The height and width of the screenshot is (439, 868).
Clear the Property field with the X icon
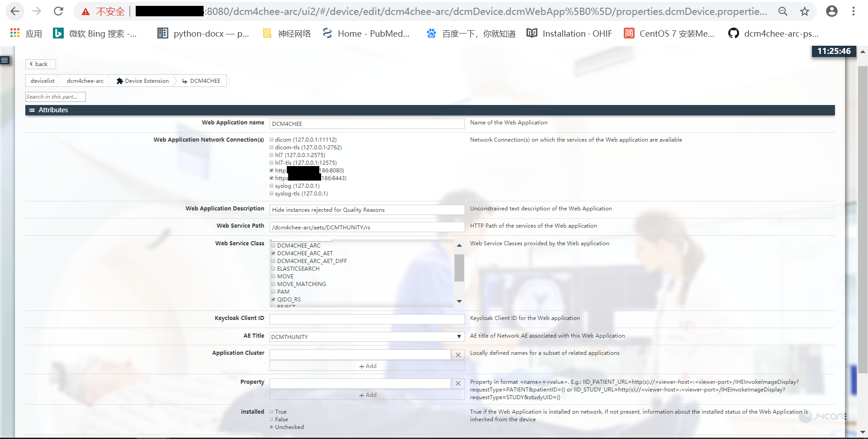click(458, 383)
